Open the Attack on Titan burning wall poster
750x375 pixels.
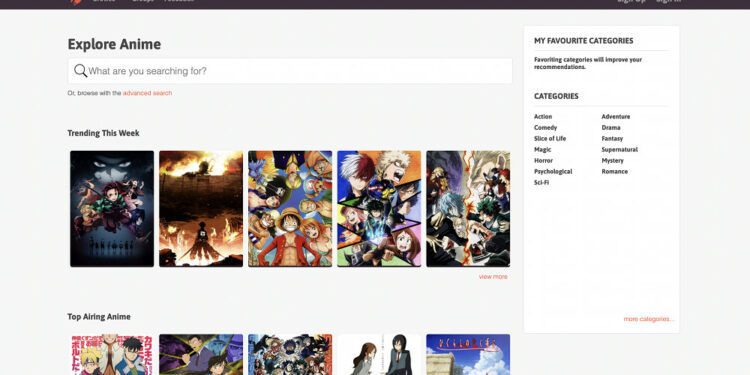(201, 209)
